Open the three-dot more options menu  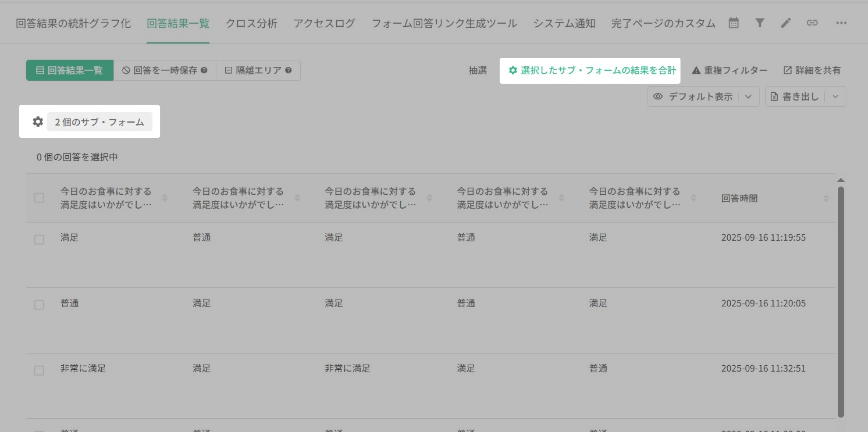pos(841,23)
